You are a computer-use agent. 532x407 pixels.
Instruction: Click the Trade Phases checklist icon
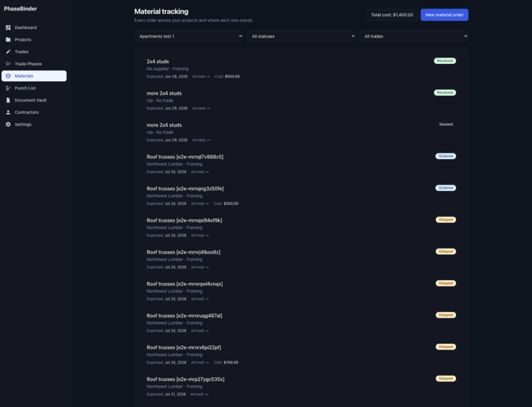(x=8, y=64)
